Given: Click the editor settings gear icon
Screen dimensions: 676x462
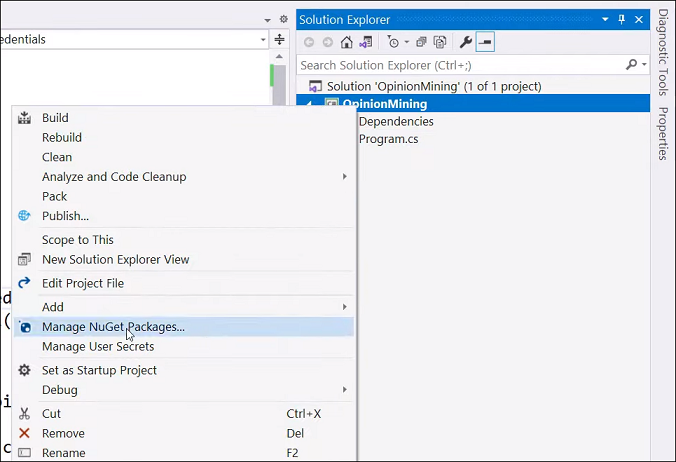Looking at the screenshot, I should (283, 19).
